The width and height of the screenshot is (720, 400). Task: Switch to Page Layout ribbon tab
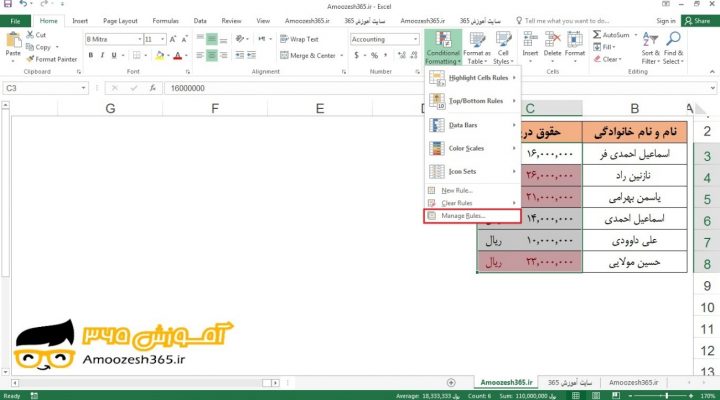tap(120, 21)
